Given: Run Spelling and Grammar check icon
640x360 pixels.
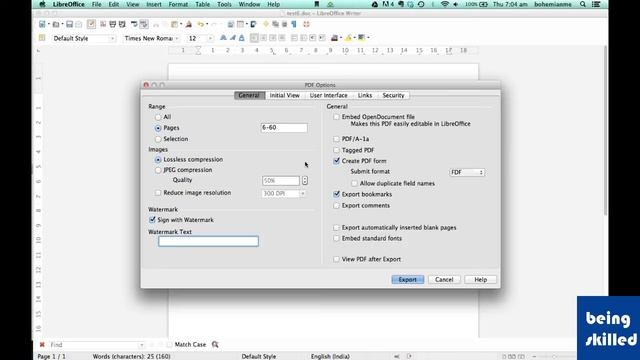Looking at the screenshot, I should click(134, 24).
